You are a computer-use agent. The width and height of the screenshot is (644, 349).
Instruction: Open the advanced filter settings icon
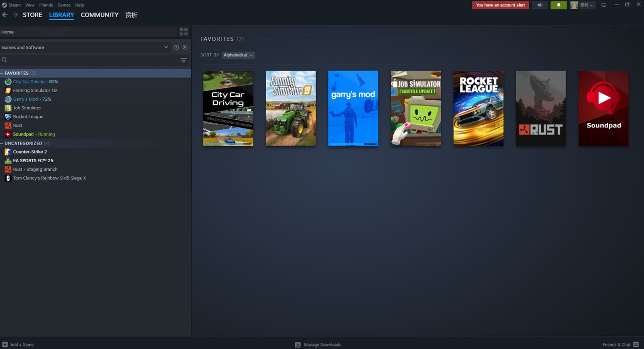coord(184,60)
